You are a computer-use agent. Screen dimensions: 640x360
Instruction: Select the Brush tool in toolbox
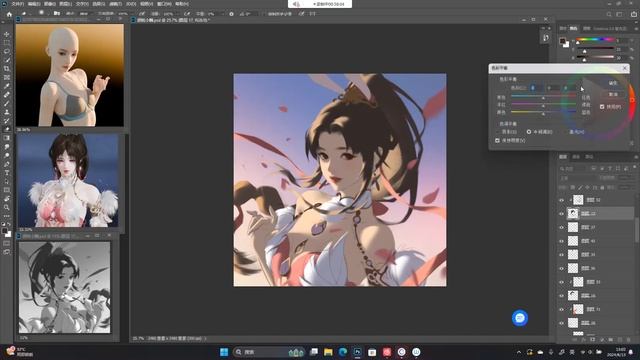[x=7, y=103]
